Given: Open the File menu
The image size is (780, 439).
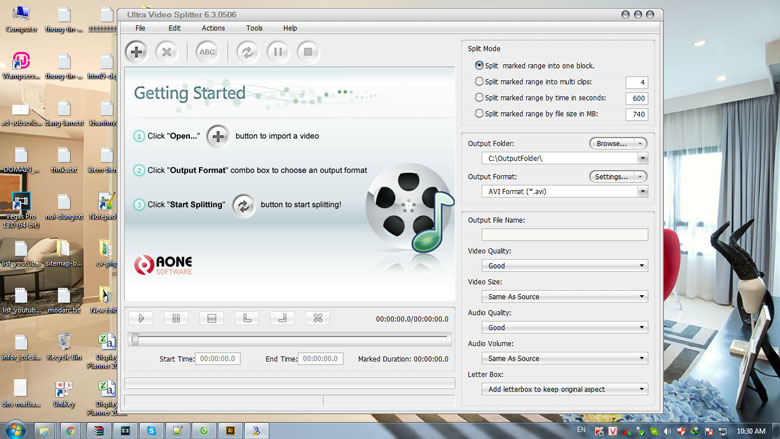Looking at the screenshot, I should coord(140,28).
